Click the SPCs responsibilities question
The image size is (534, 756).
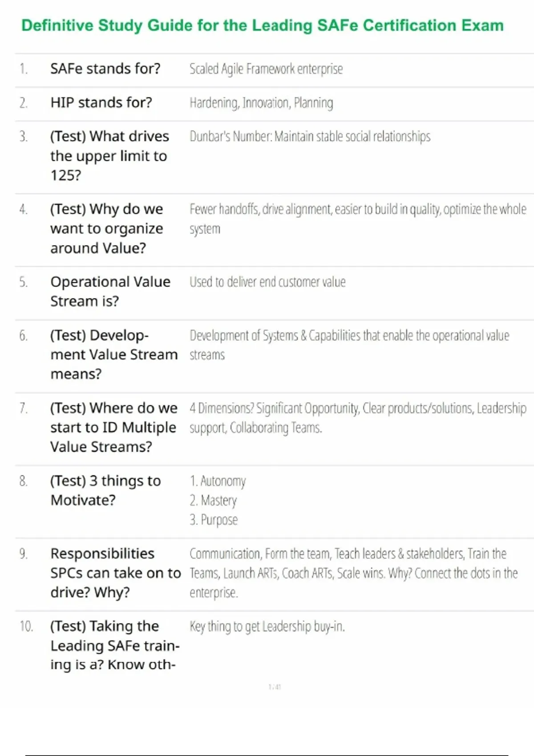(115, 573)
